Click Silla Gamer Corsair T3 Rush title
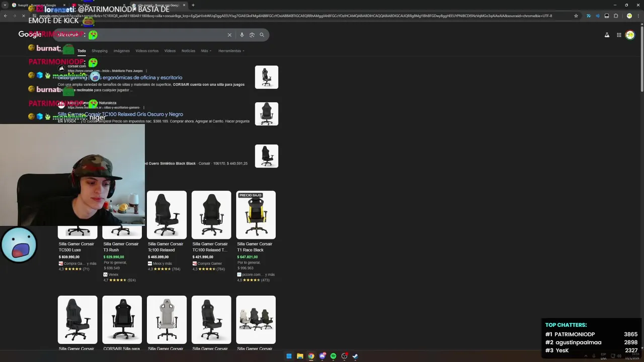 pos(121,247)
